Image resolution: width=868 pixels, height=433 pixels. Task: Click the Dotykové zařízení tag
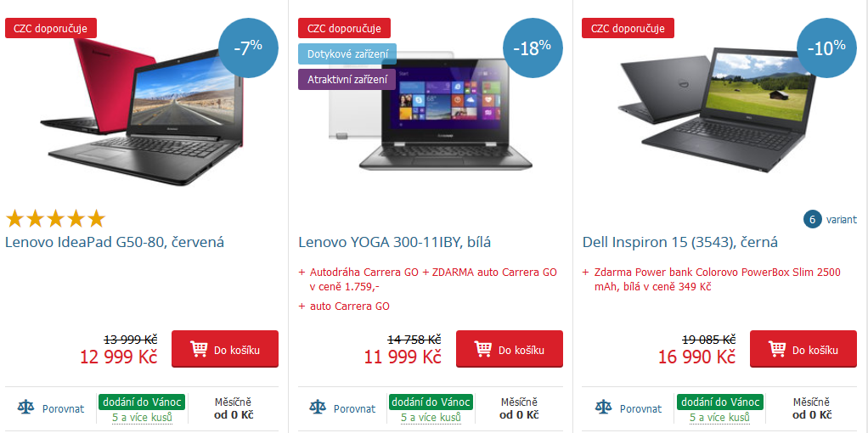coord(347,54)
